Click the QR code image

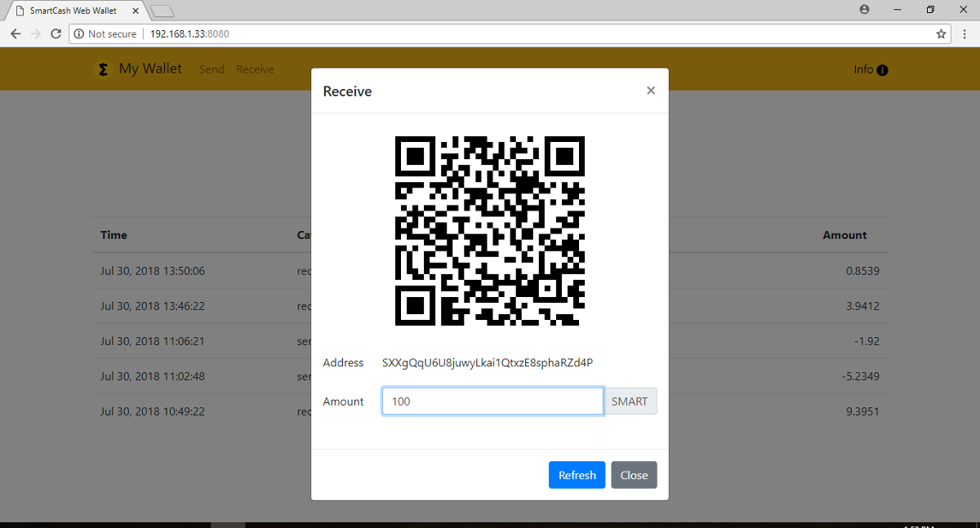[490, 232]
